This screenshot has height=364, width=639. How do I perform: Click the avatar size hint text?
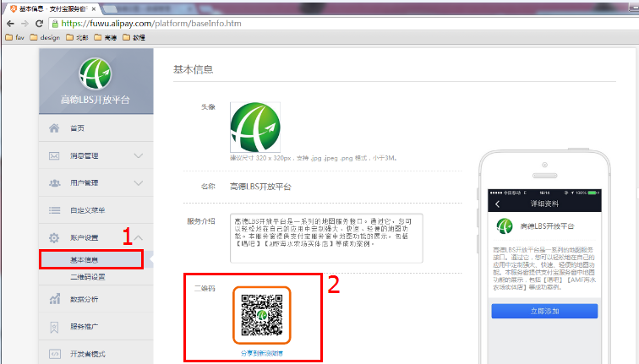[314, 158]
